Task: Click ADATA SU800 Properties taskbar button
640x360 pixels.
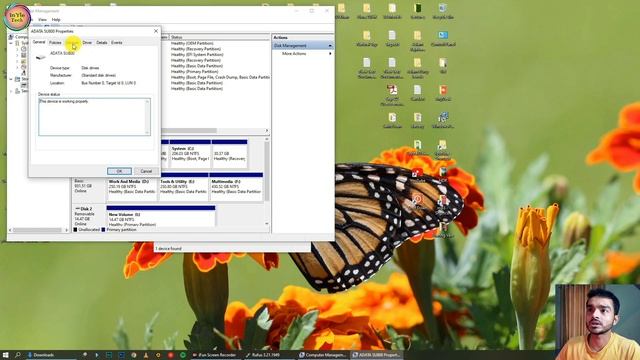Action: point(376,355)
